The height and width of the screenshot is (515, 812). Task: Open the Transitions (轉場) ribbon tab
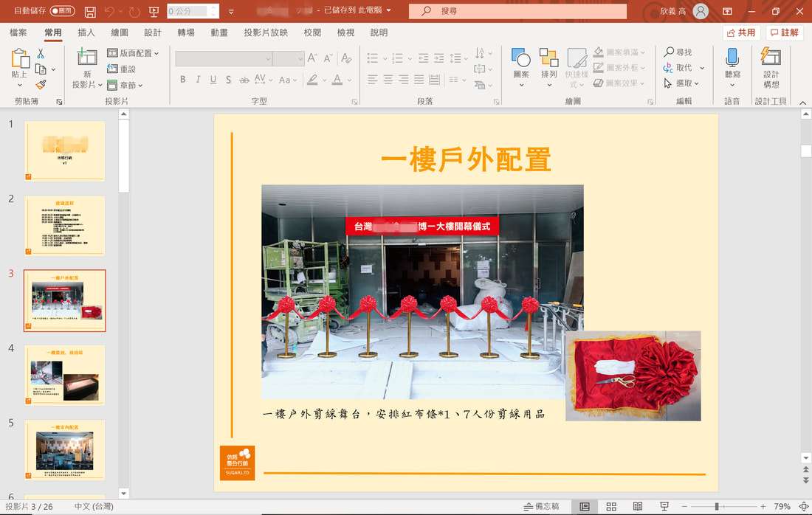point(186,32)
